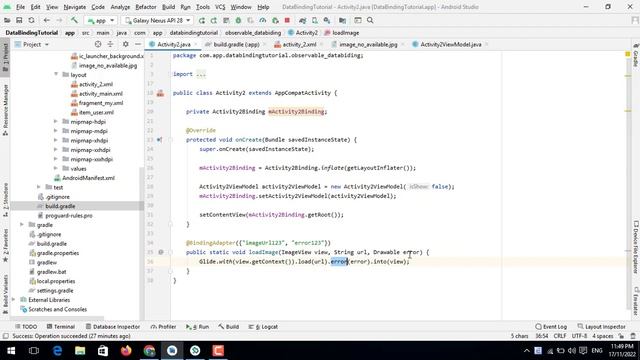Viewport: 640px width, 360px height.
Task: Switch to the activity_2.xml editor tab
Action: pyautogui.click(x=299, y=44)
